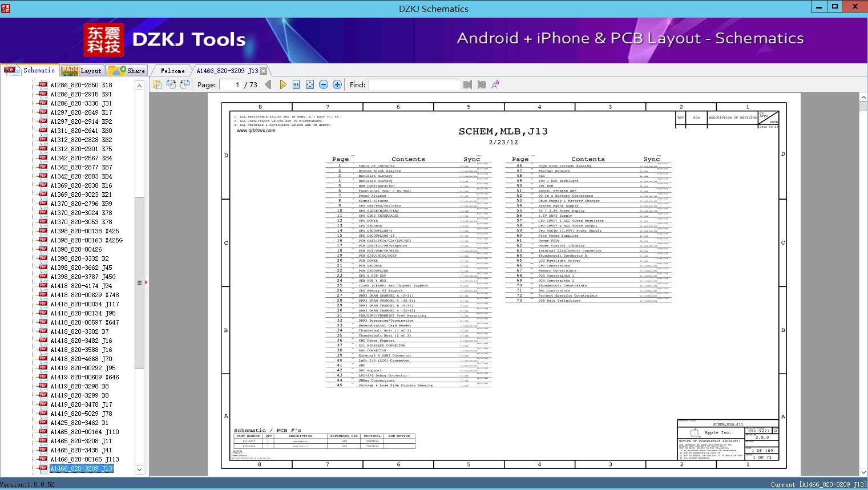The height and width of the screenshot is (490, 868).
Task: Close the A1466_820-3209 J13 tab
Action: pyautogui.click(x=263, y=71)
